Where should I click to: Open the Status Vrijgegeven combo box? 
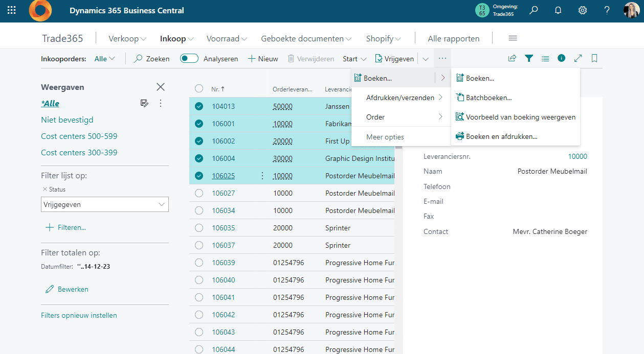click(x=105, y=204)
